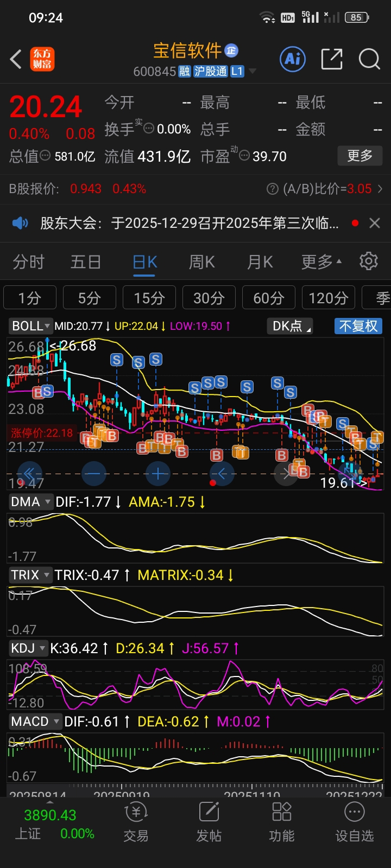The height and width of the screenshot is (868, 391).
Task: Open the TRIX indicator dropdown
Action: coord(31,575)
